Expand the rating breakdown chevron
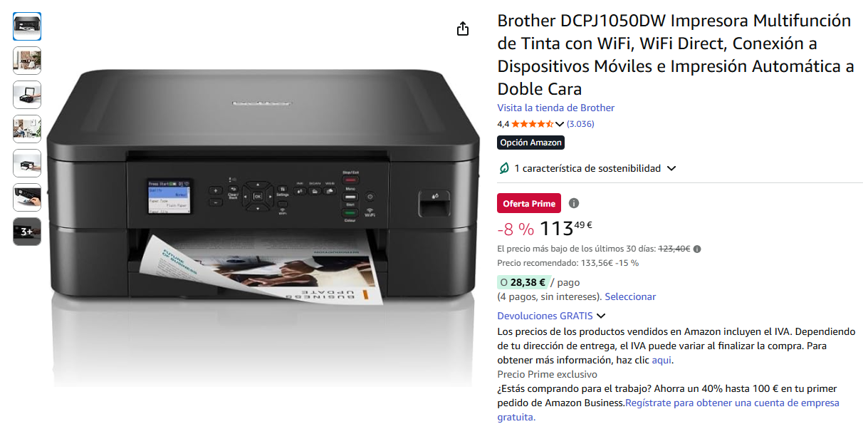868x424 pixels. [x=559, y=124]
